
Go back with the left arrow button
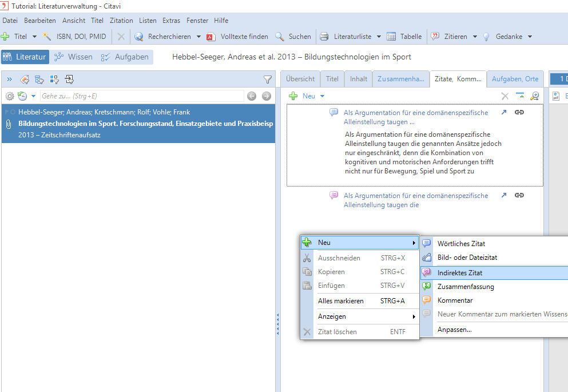(252, 96)
